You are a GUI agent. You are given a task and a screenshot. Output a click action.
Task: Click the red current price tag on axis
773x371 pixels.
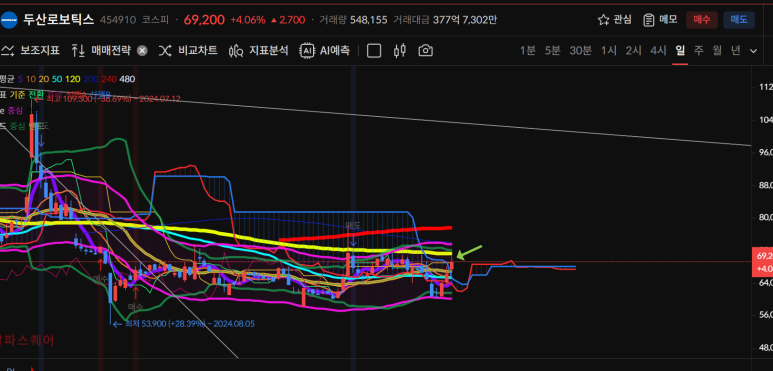click(x=762, y=262)
